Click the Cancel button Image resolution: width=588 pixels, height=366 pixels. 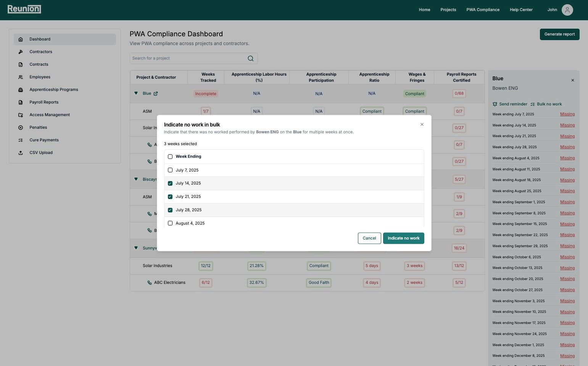coord(369,238)
